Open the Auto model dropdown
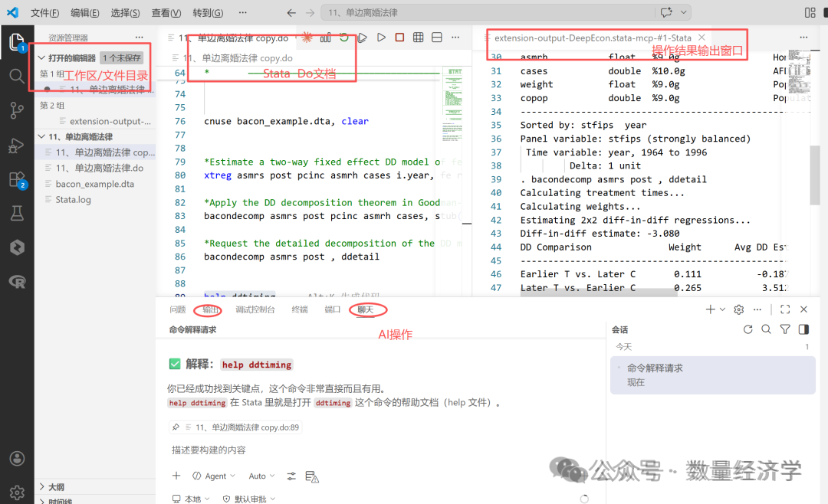Image resolution: width=828 pixels, height=504 pixels. click(262, 476)
